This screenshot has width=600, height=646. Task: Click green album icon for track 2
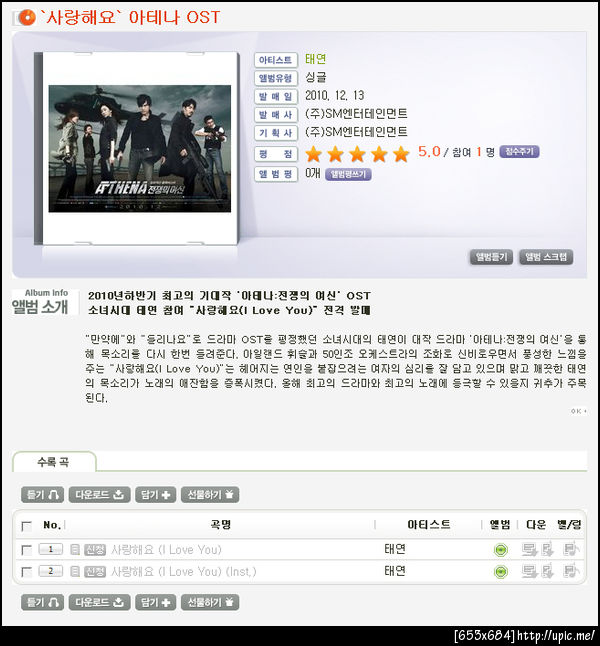501,571
